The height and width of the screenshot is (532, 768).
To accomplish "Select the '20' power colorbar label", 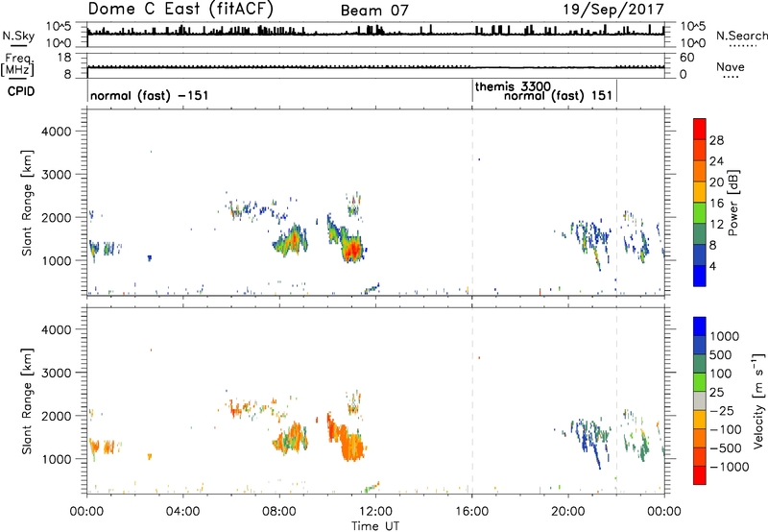I will pyautogui.click(x=716, y=182).
